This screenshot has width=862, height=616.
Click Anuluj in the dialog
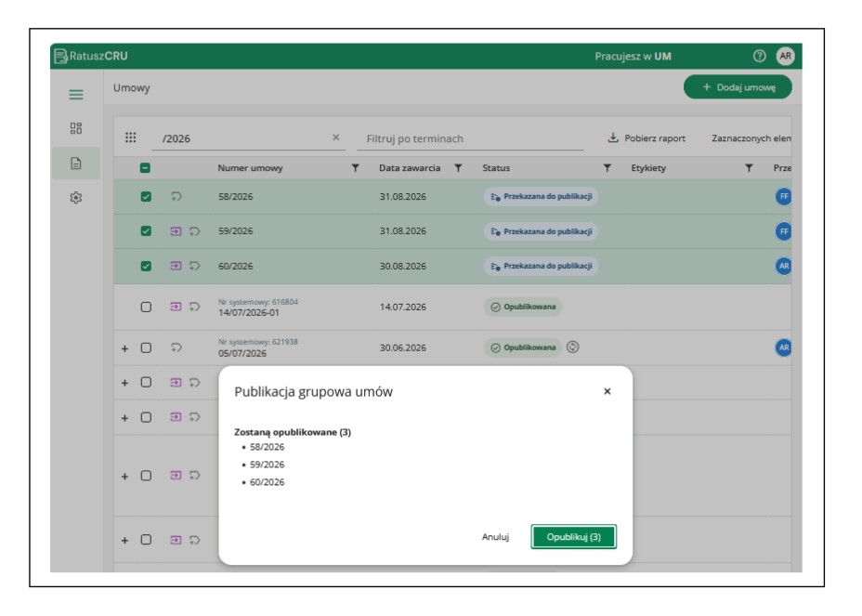click(495, 537)
